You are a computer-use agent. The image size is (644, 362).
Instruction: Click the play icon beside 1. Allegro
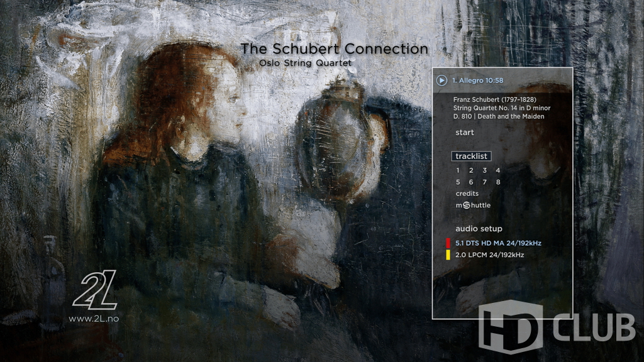[x=441, y=80]
